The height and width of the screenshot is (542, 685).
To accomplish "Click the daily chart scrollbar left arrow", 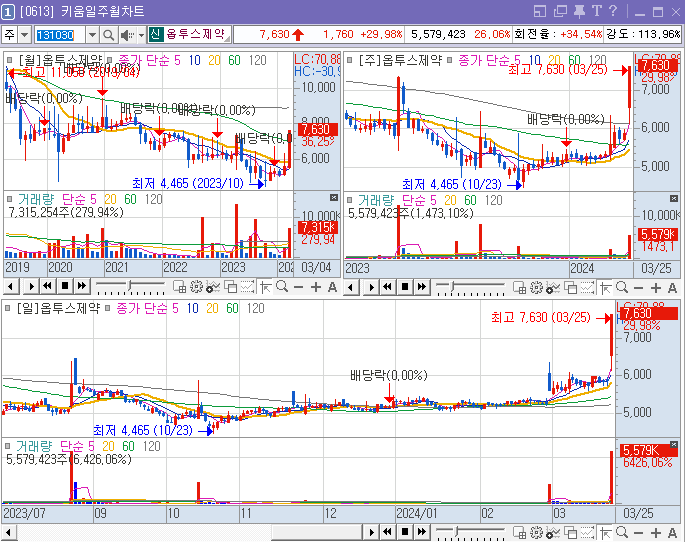I will click(9, 532).
